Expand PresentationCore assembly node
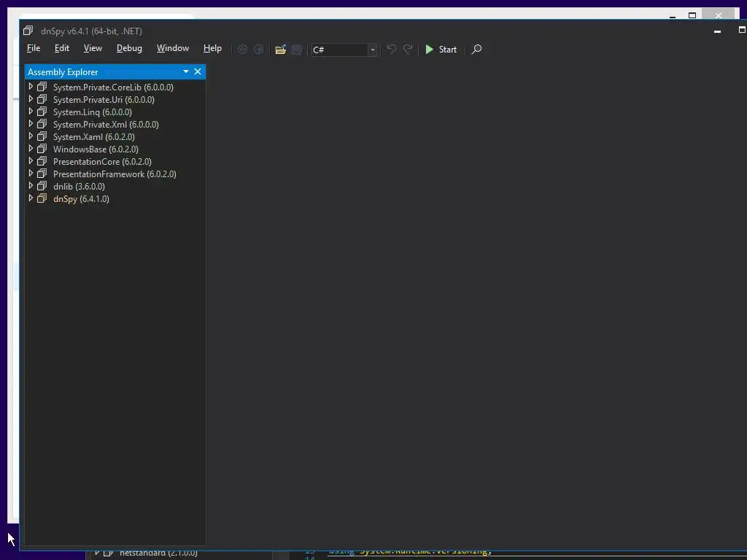The height and width of the screenshot is (560, 747). pos(31,161)
